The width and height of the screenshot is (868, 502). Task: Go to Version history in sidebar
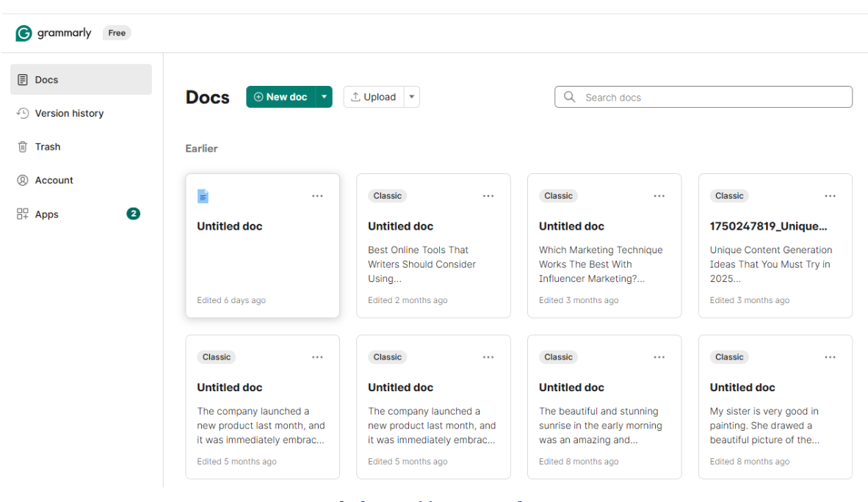tap(69, 113)
